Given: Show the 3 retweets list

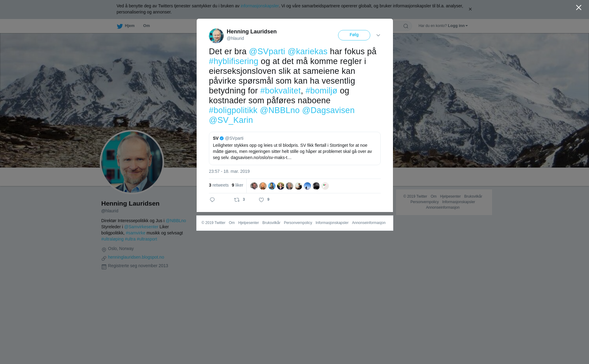Looking at the screenshot, I should 219,185.
